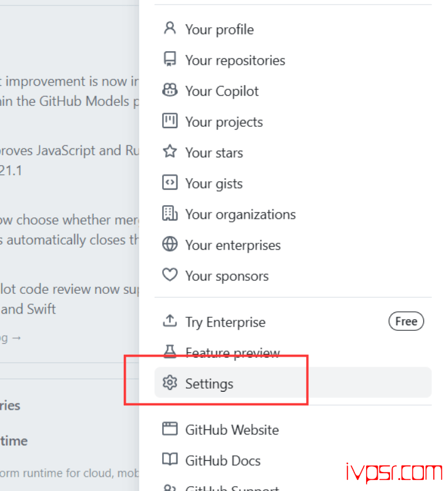Click the organizations building icon
This screenshot has width=448, height=491.
click(169, 214)
